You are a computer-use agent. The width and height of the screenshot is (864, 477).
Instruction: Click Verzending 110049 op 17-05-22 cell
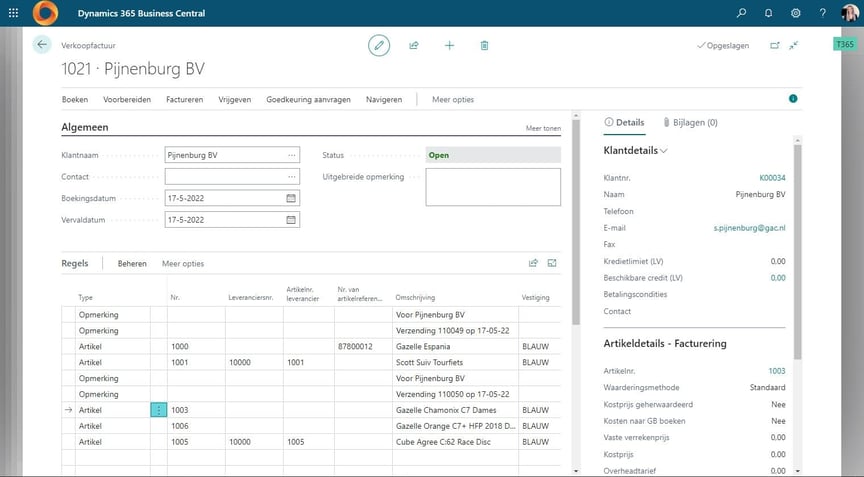click(455, 331)
